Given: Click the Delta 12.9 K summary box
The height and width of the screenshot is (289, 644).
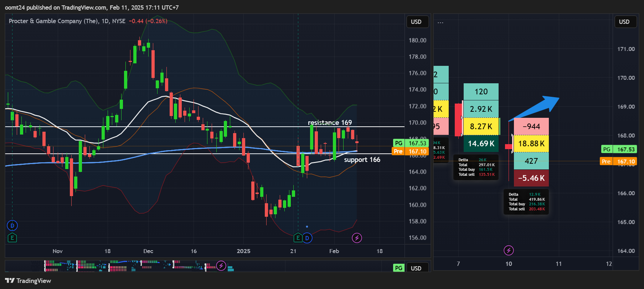Looking at the screenshot, I should click(x=526, y=202).
